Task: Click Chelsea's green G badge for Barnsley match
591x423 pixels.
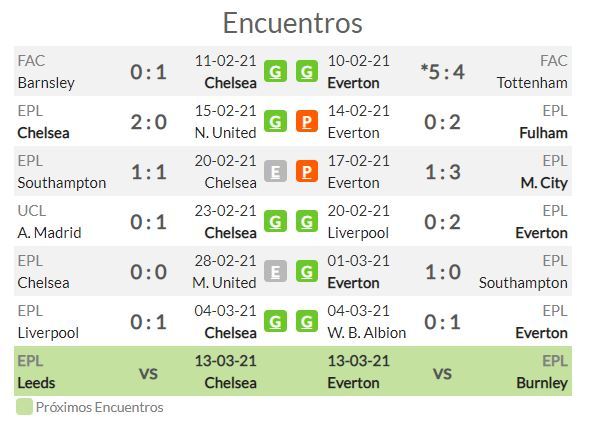Action: (275, 71)
